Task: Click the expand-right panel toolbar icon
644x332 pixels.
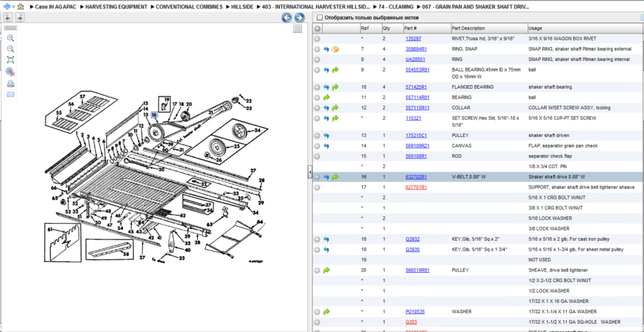Action: point(20,17)
